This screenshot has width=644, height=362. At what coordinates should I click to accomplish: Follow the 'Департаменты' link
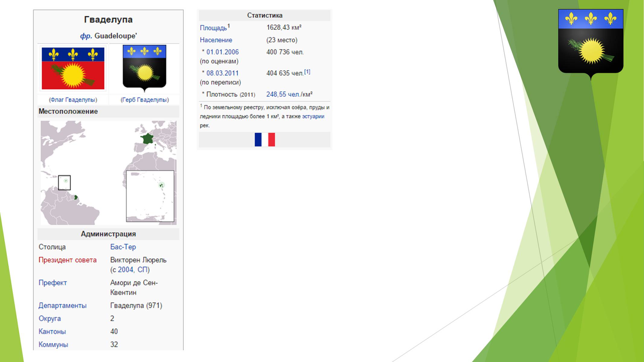[x=62, y=306]
